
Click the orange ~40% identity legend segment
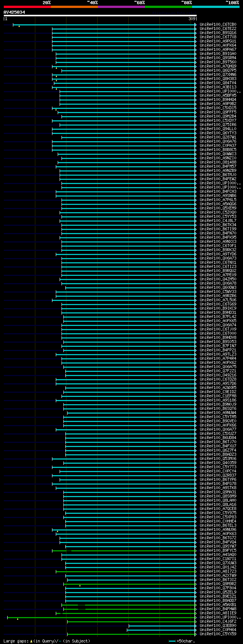pos(74,7)
